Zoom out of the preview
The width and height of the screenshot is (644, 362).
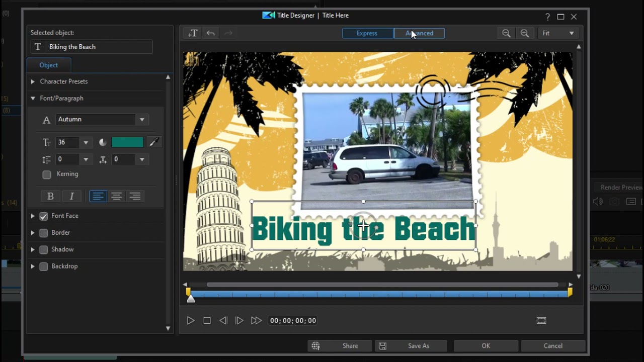(506, 33)
